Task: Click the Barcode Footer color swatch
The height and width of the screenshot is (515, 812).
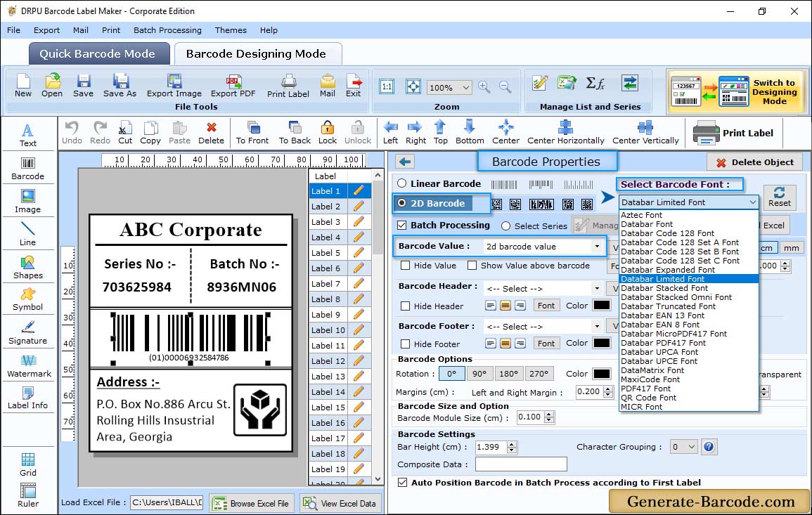Action: [601, 343]
